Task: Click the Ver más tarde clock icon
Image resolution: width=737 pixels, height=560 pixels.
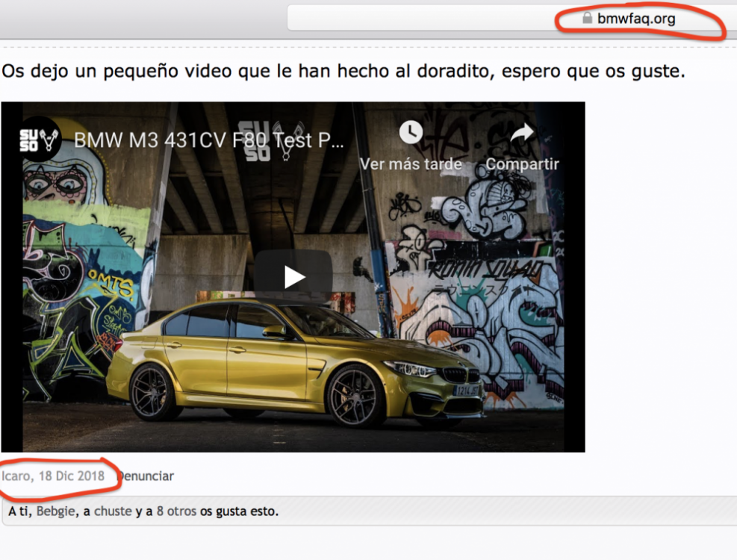Action: coord(411,132)
